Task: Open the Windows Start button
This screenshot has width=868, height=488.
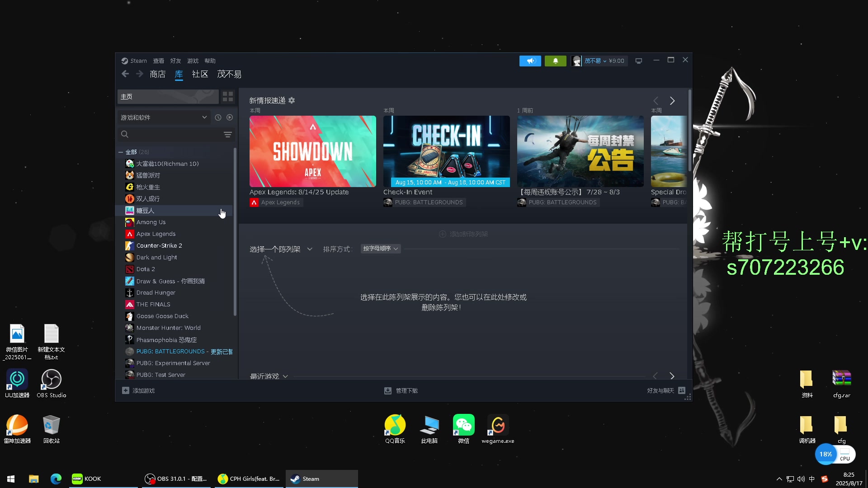Action: pos(11,479)
